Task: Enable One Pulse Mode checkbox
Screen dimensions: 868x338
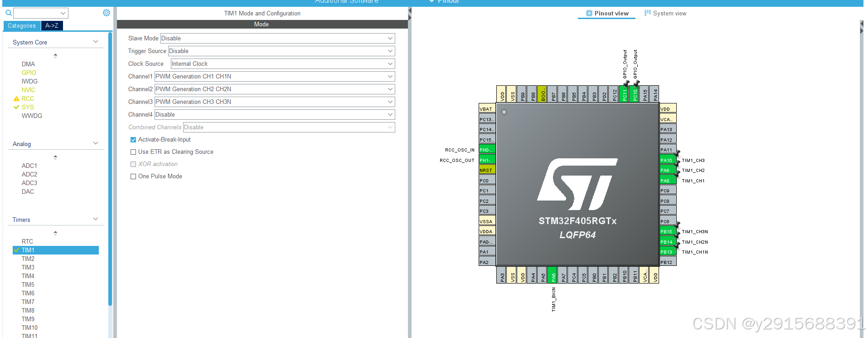Action: [133, 176]
